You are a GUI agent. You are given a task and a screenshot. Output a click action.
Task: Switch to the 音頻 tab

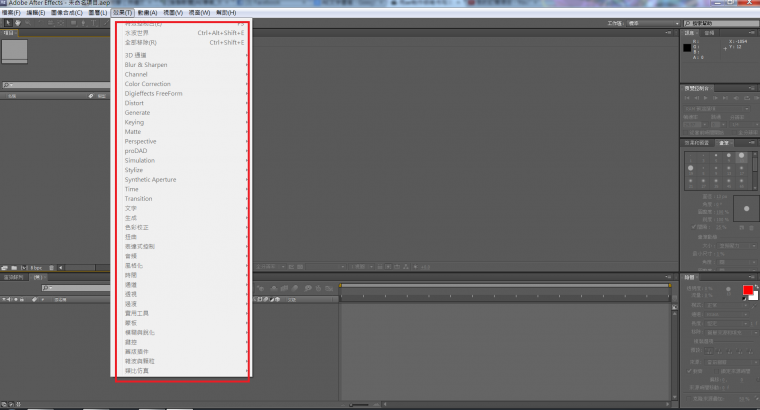[x=709, y=33]
